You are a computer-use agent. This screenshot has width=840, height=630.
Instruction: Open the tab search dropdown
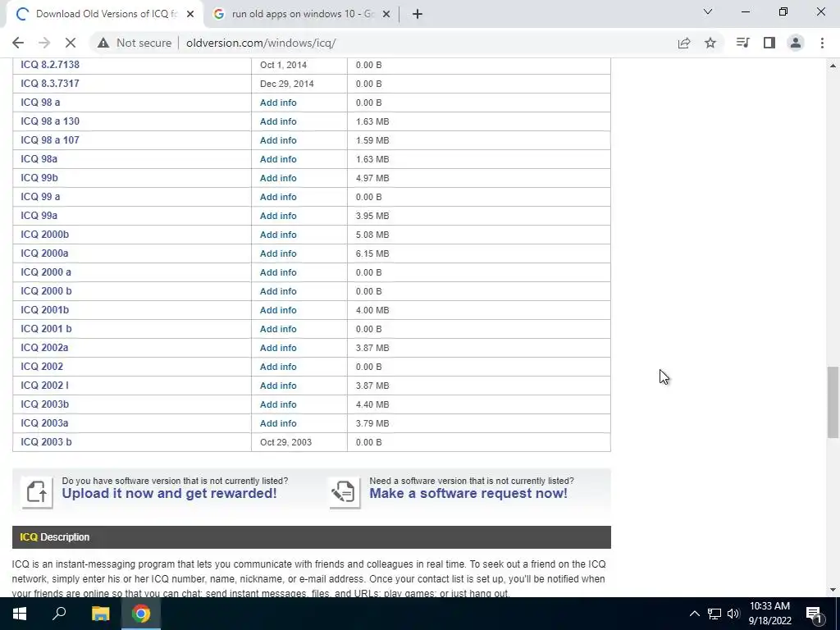[x=708, y=11]
